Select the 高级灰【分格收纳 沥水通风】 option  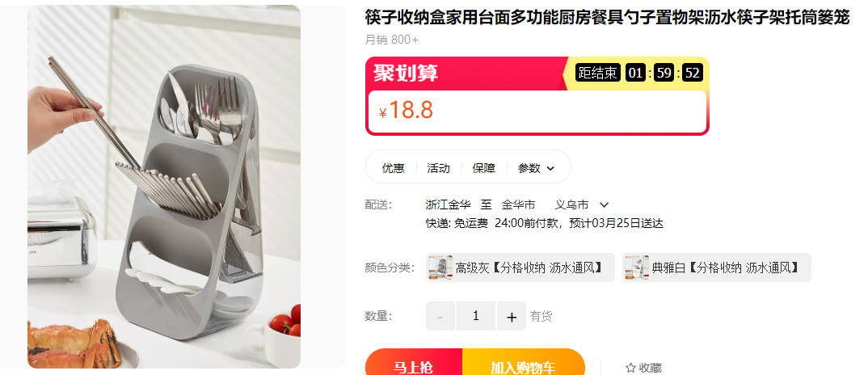point(520,268)
